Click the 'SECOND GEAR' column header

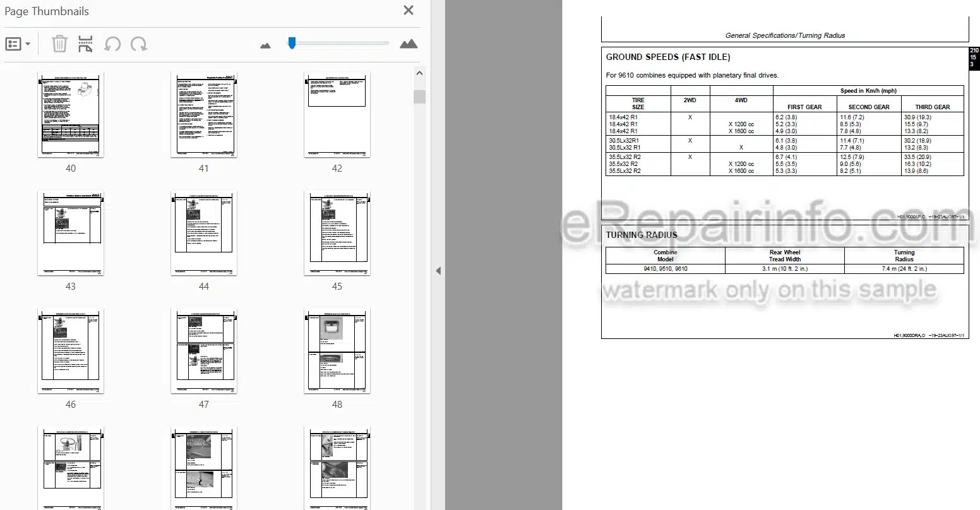tap(869, 107)
